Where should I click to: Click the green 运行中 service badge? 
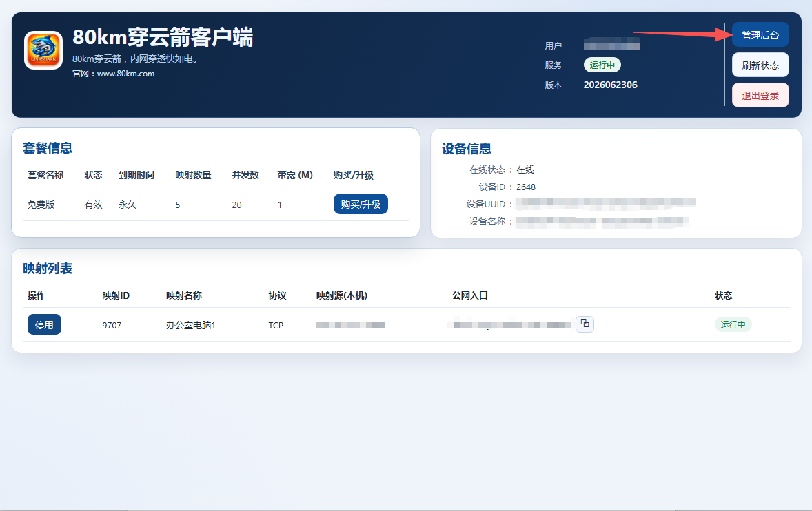coord(602,65)
